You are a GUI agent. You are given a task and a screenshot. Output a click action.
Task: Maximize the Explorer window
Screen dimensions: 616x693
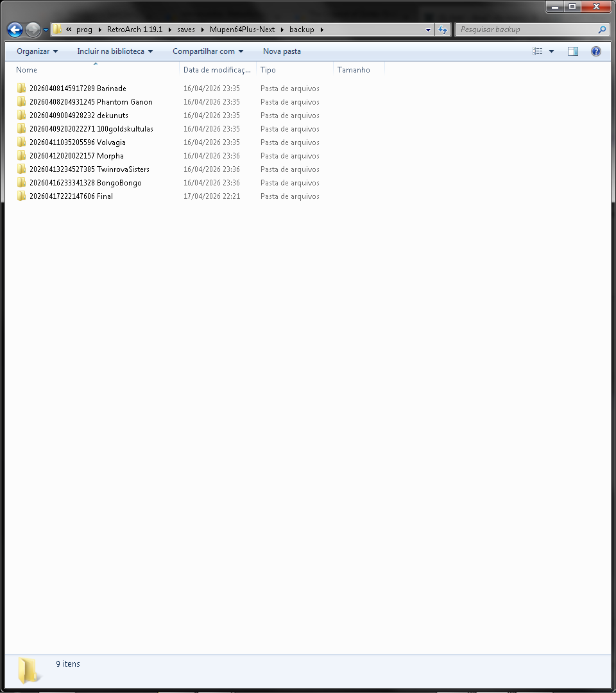572,6
